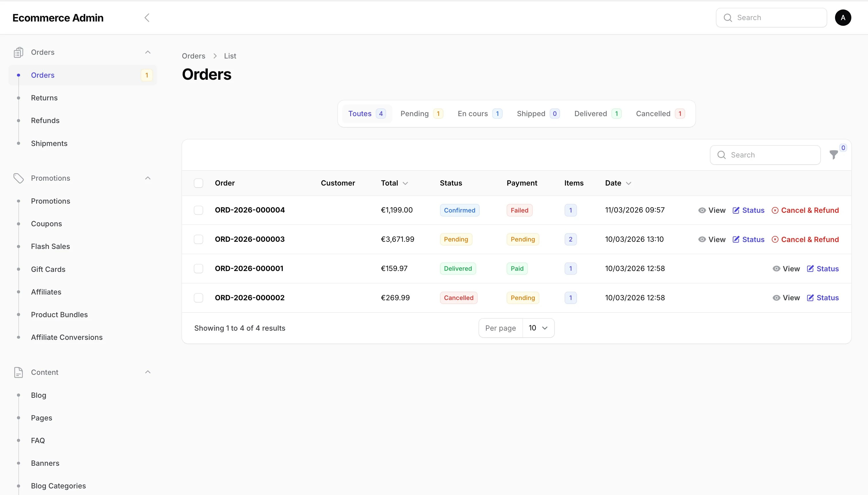Click Cancel & Refund for ORD-2026-000004
Screen dimensions: 868x495
805,211
